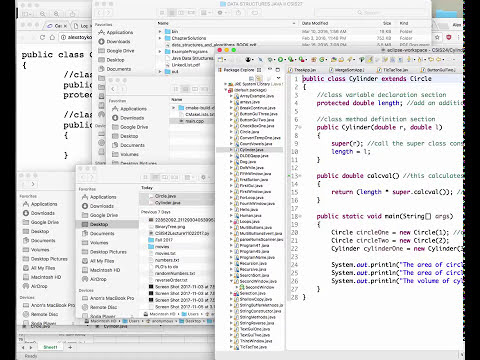The image size is (480, 360).
Task: Add a new sheet with plus button
Action: click(x=70, y=347)
